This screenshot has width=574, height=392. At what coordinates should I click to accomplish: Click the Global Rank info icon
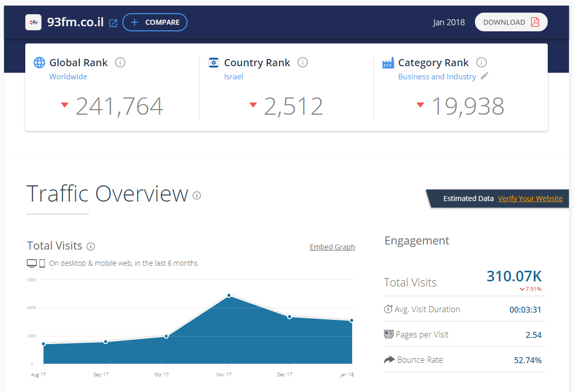coord(120,63)
